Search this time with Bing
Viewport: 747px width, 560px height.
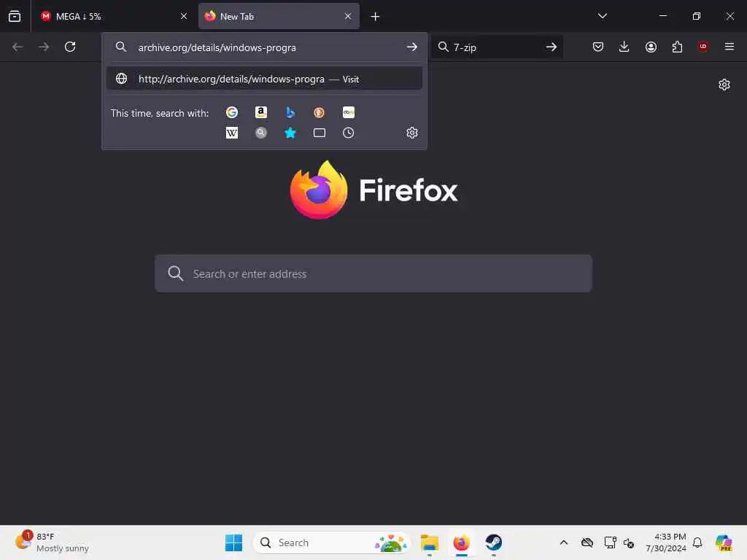(x=290, y=112)
